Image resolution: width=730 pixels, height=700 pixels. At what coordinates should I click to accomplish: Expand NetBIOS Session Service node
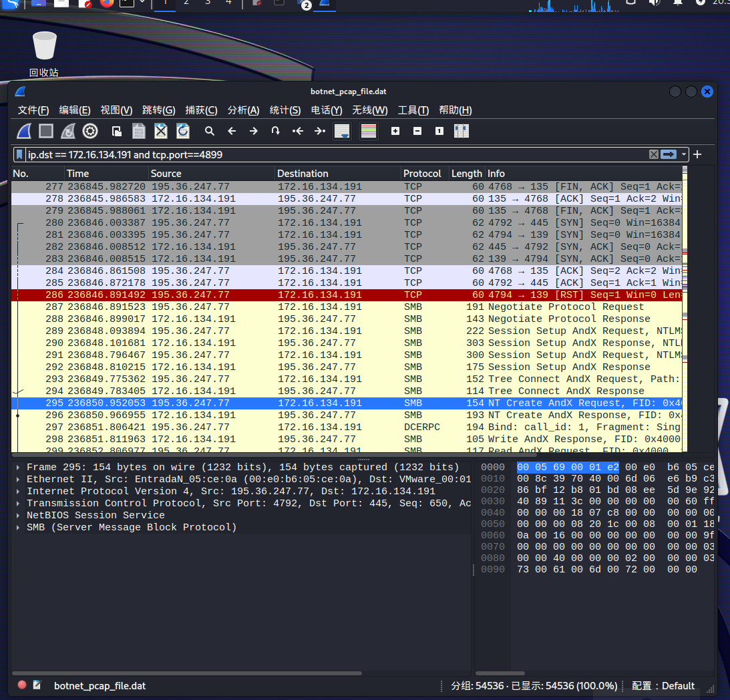17,516
